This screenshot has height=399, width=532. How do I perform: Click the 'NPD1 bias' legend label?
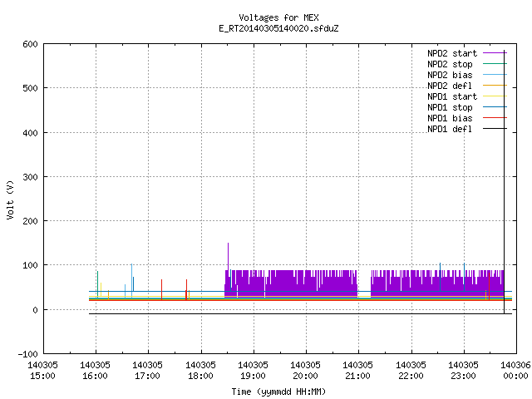(450, 118)
